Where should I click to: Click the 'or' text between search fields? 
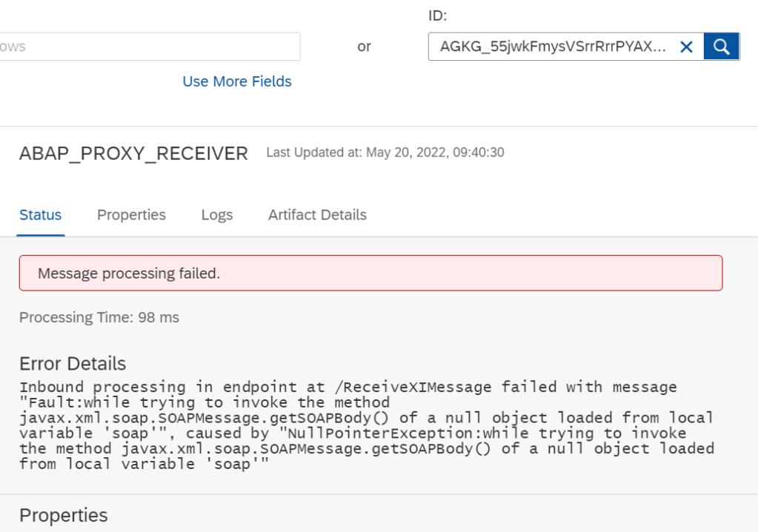tap(364, 47)
